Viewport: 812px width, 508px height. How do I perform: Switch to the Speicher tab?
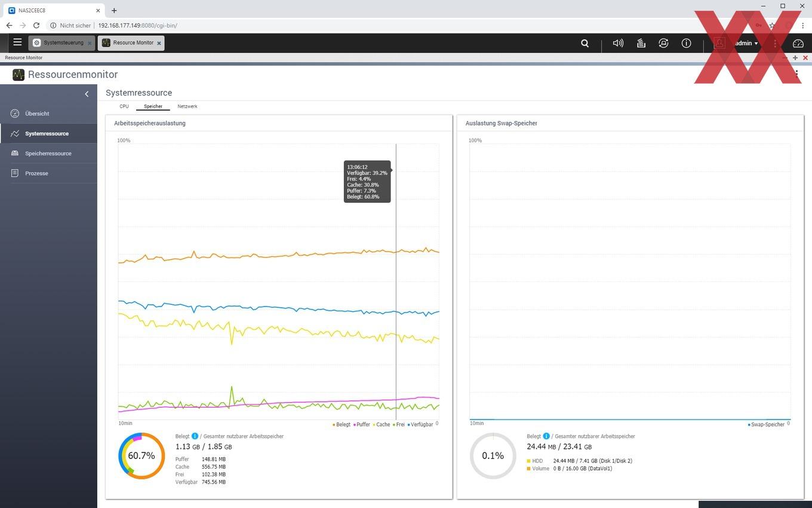tap(153, 106)
